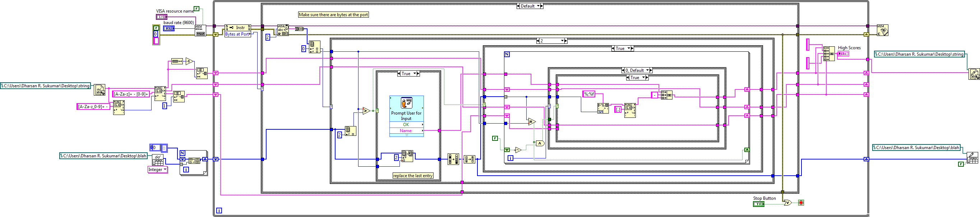Select the Greater Than comparison node

366,111
